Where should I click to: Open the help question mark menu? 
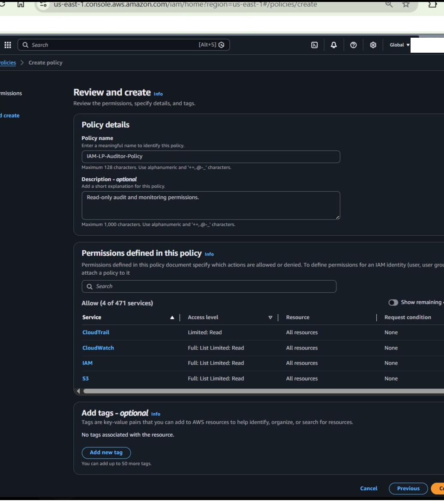pos(353,45)
